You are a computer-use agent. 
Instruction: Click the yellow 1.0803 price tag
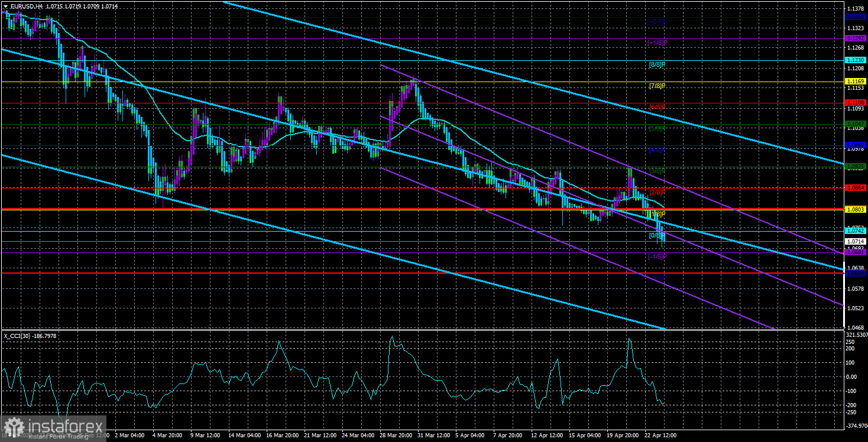(x=856, y=209)
